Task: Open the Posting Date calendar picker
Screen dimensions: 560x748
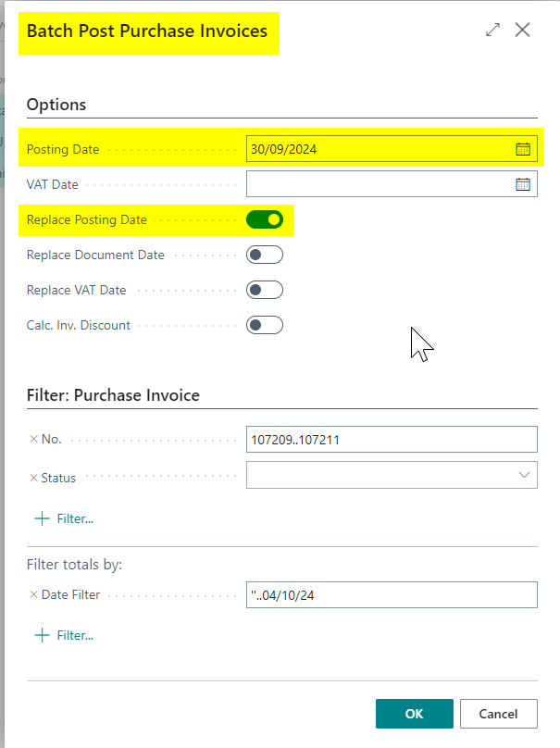Action: (522, 149)
